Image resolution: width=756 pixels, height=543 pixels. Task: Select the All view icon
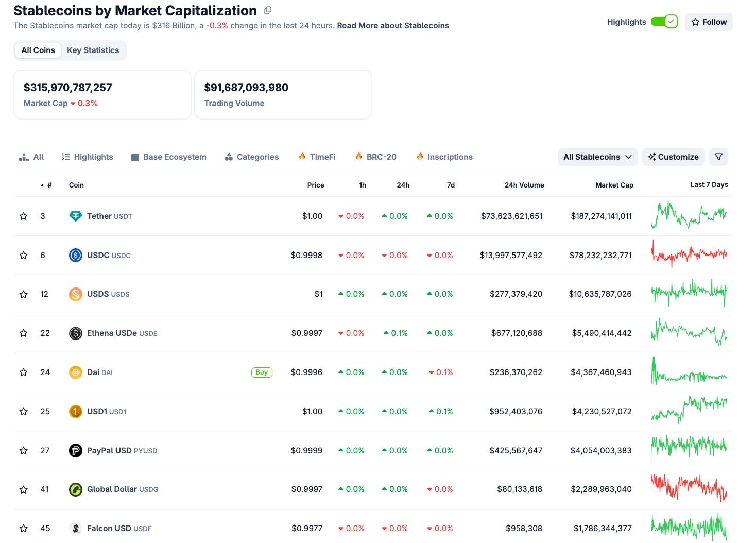(x=24, y=157)
